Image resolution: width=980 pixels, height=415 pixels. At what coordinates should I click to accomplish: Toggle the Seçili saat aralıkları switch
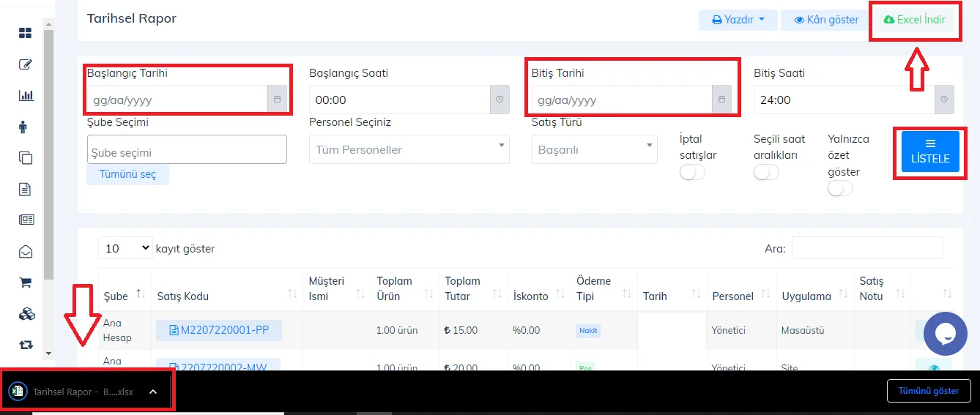766,172
